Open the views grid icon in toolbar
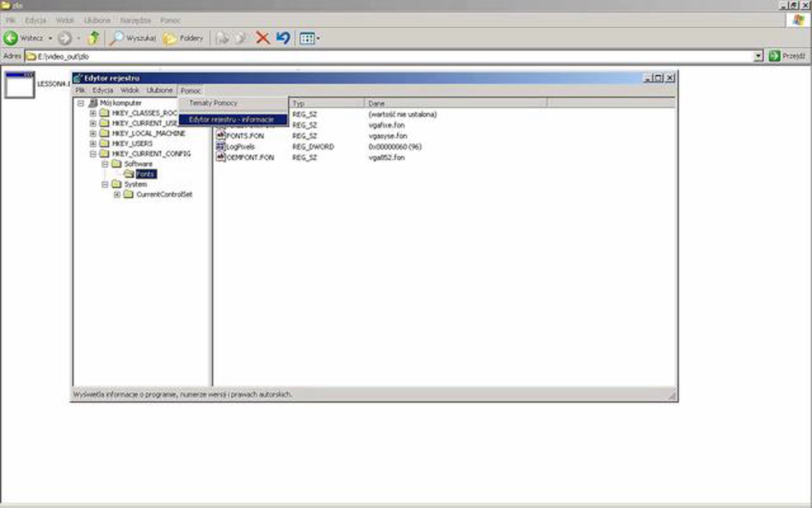Image resolution: width=812 pixels, height=508 pixels. point(307,38)
